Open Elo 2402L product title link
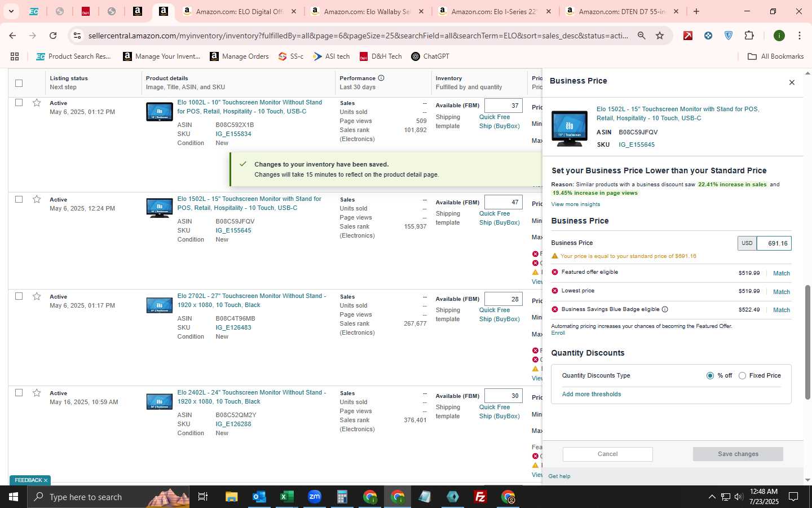812x508 pixels. 251,397
